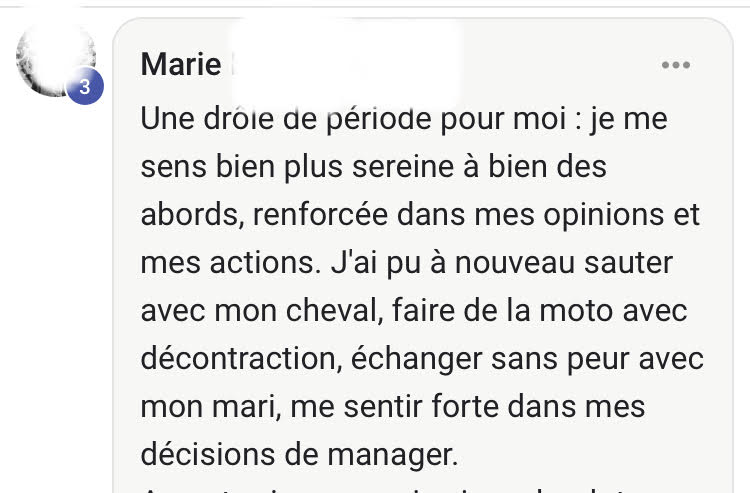Click the line "sens bien plus sereine"
Viewport: 750px width, 493px height.
pyautogui.click(x=374, y=167)
